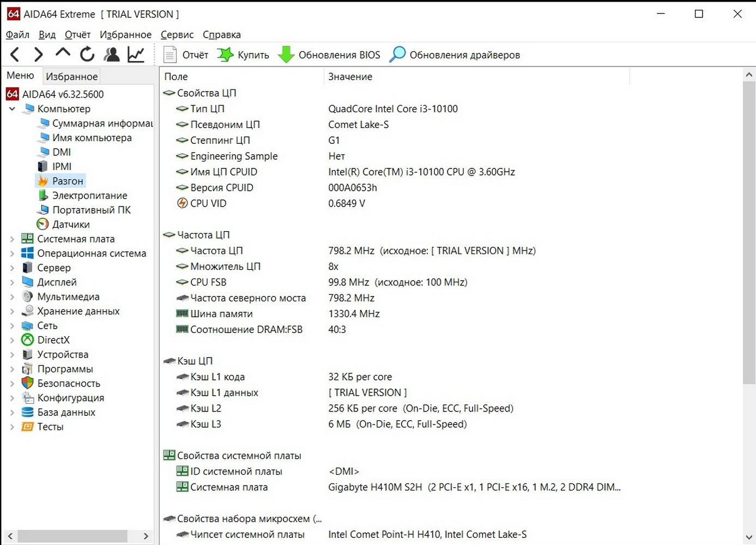Click the Портативный ПК laptop icon
756x545 pixels.
(x=43, y=210)
